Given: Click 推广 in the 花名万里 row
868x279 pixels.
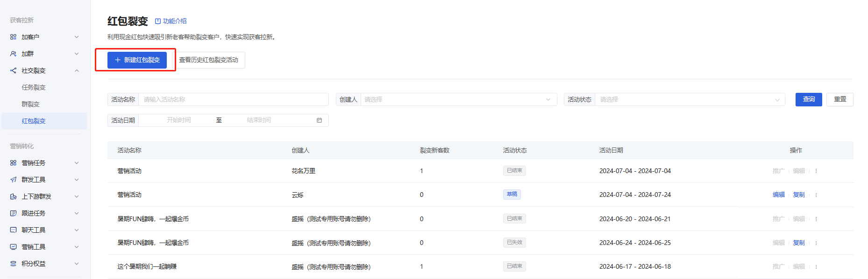Looking at the screenshot, I should tap(779, 171).
